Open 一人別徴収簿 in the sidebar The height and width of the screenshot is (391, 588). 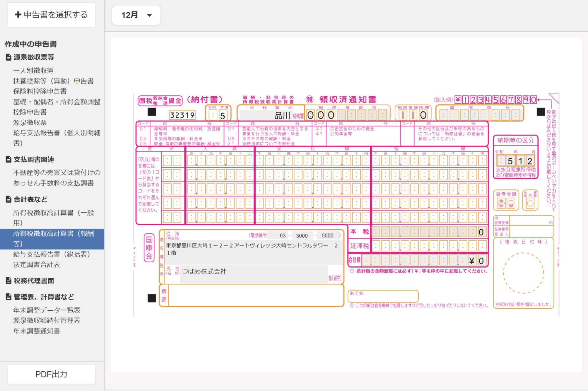(x=33, y=71)
